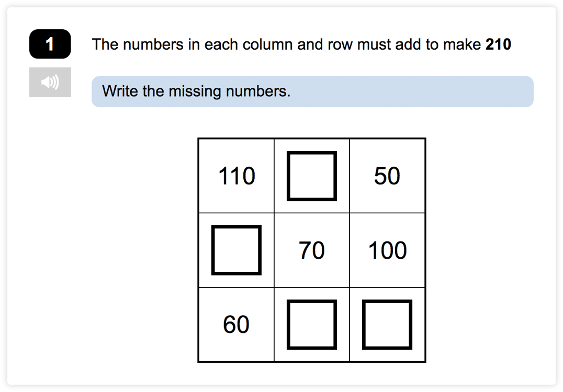Click the empty answer box in the top row
563x392 pixels.
(x=311, y=176)
